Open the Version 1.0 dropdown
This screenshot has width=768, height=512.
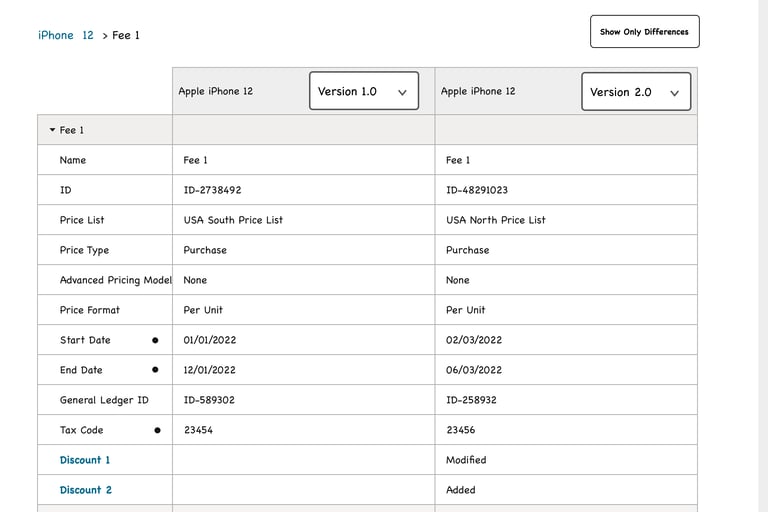(x=363, y=92)
